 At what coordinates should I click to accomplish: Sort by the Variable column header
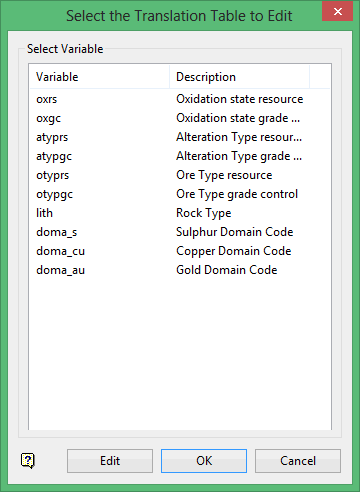click(100, 77)
